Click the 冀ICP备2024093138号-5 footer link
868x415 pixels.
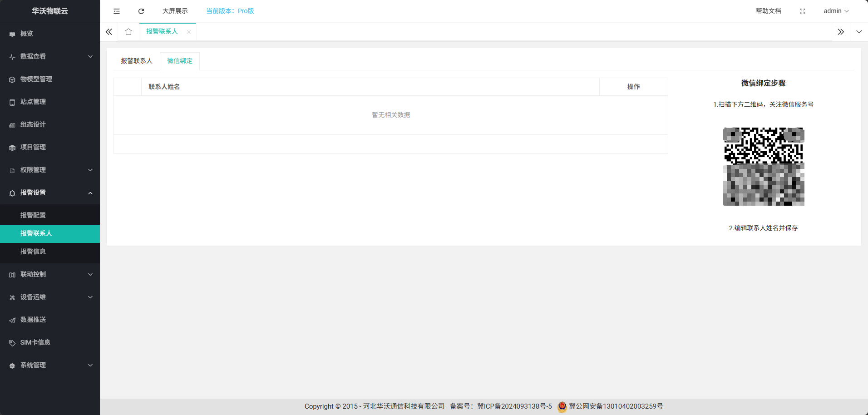click(x=514, y=406)
